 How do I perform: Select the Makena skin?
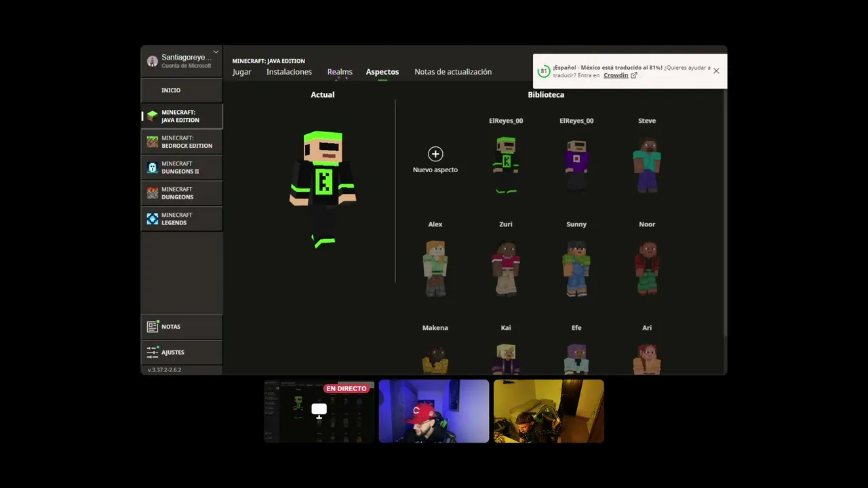(435, 359)
